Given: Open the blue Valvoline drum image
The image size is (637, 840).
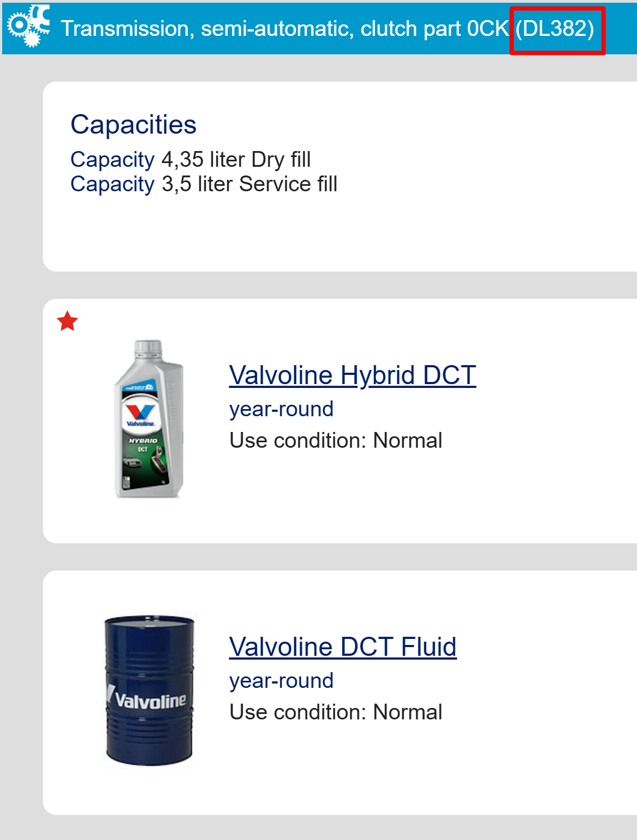Looking at the screenshot, I should coord(149,690).
